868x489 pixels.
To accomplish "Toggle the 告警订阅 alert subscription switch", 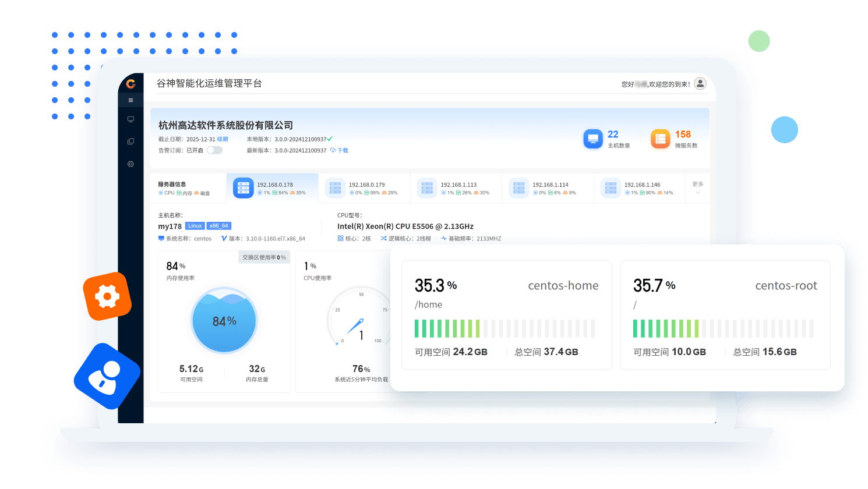I will tap(214, 150).
